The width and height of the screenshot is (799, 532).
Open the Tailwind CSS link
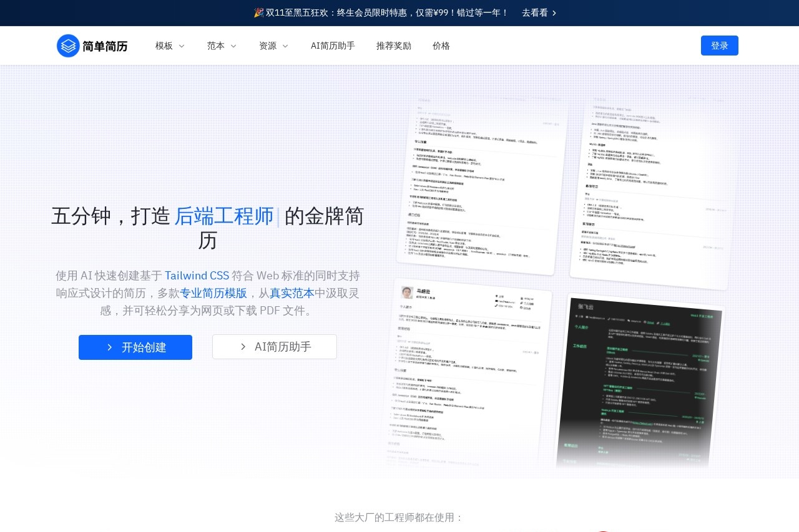197,275
